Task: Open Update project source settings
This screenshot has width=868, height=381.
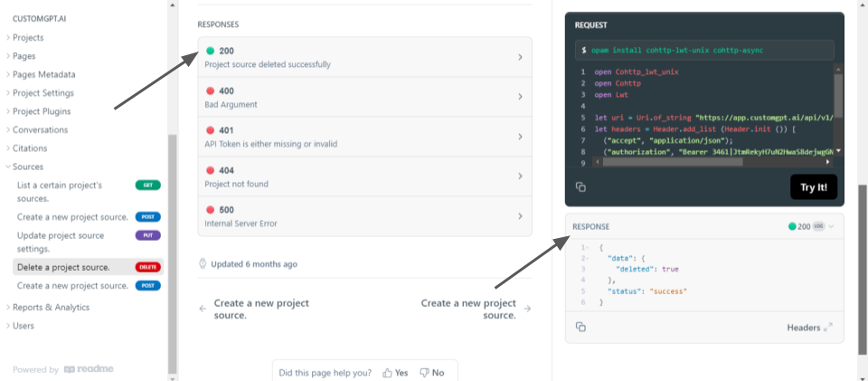Action: click(x=88, y=242)
